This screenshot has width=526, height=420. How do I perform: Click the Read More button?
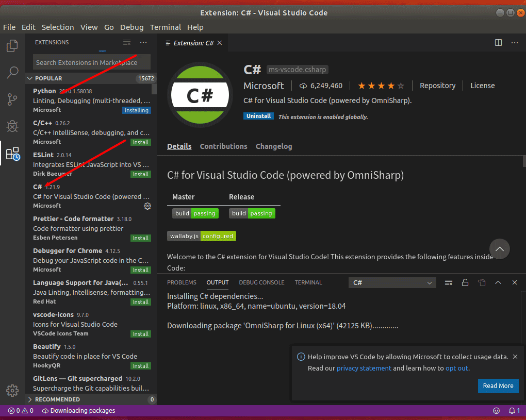point(498,386)
